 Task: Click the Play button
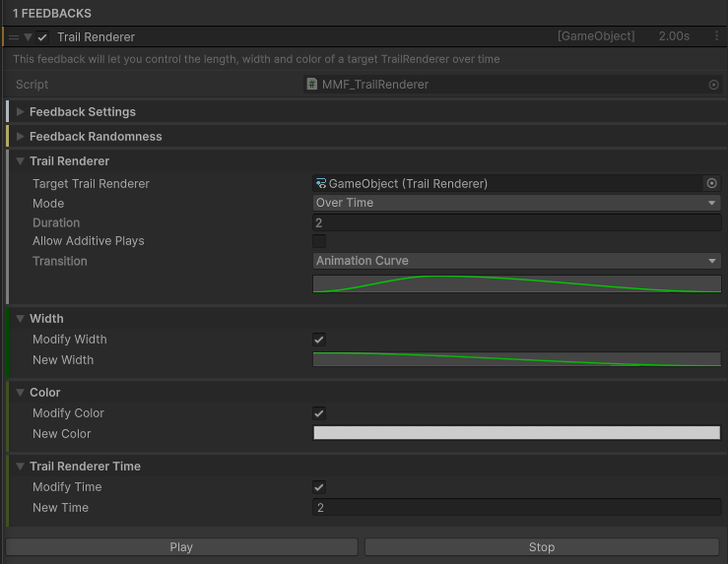(x=181, y=547)
